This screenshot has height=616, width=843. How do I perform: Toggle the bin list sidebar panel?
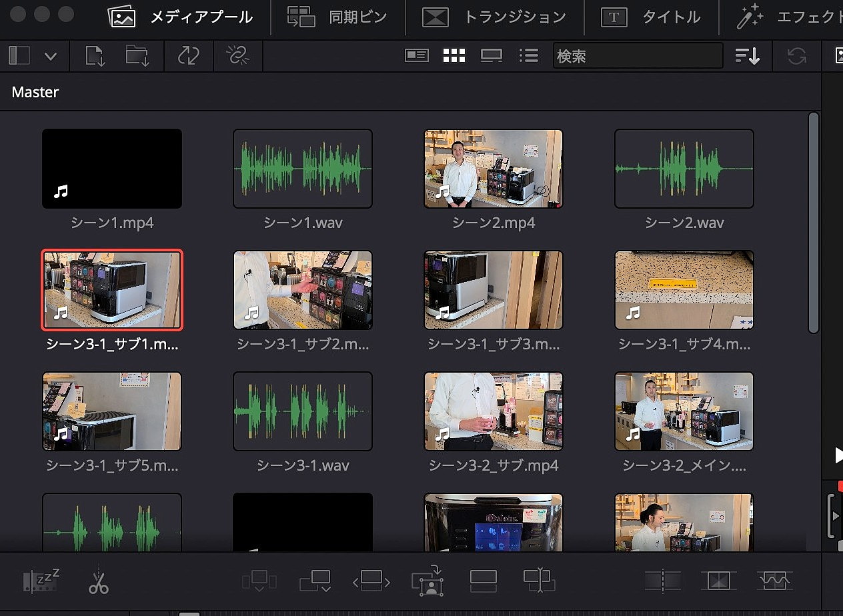18,55
